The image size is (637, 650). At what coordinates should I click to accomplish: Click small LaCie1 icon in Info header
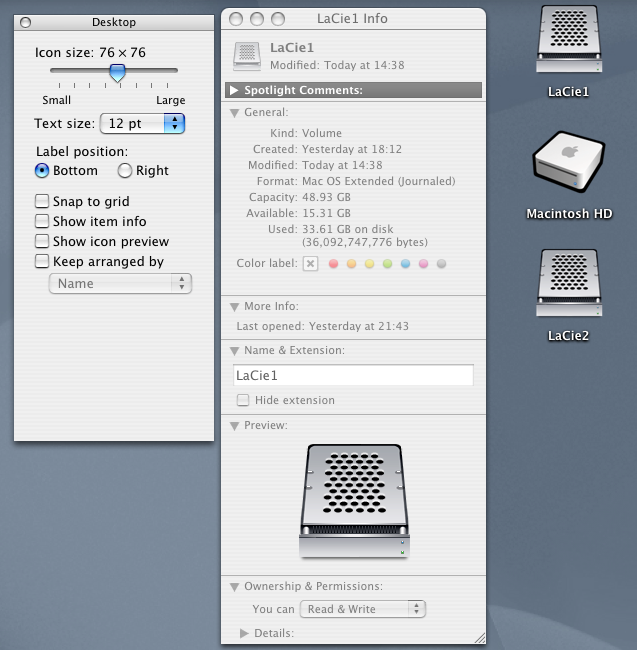(x=247, y=56)
